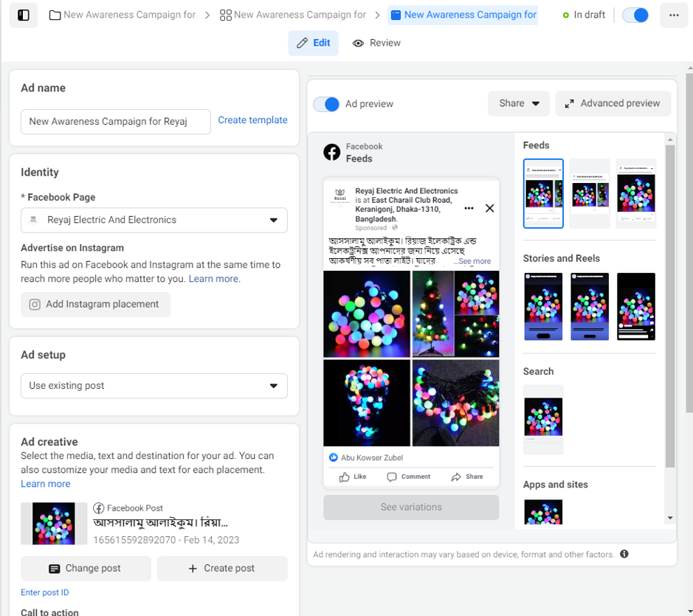Image resolution: width=693 pixels, height=616 pixels.
Task: Click the Like thumbs-up icon in preview
Action: tap(345, 477)
